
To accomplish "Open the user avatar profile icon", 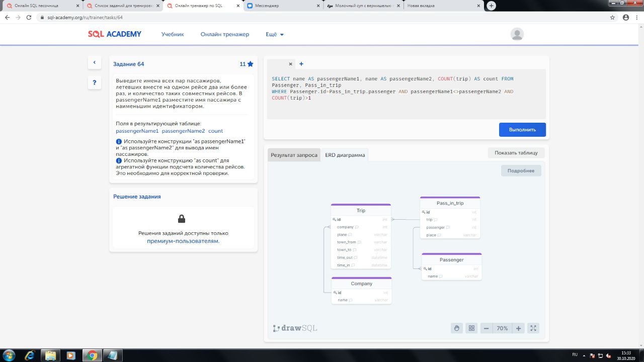I will pyautogui.click(x=517, y=34).
